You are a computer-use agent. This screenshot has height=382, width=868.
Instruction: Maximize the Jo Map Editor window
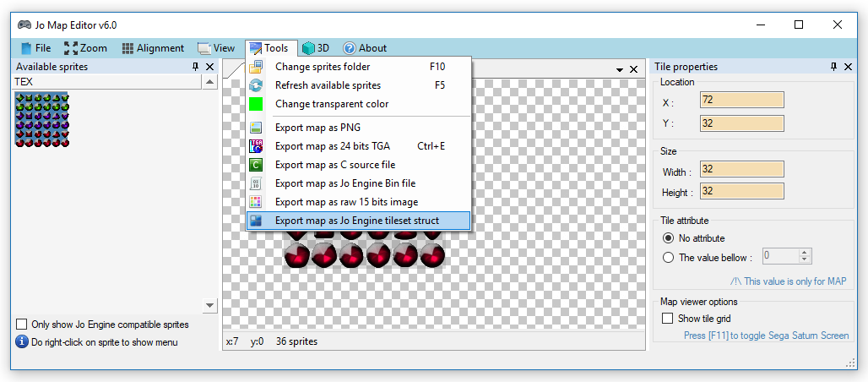point(798,25)
